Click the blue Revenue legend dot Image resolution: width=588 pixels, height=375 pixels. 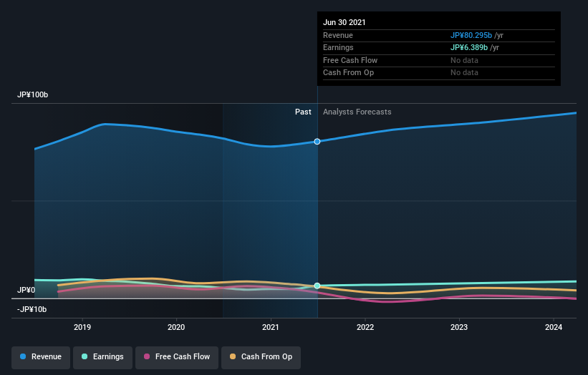tap(23, 356)
